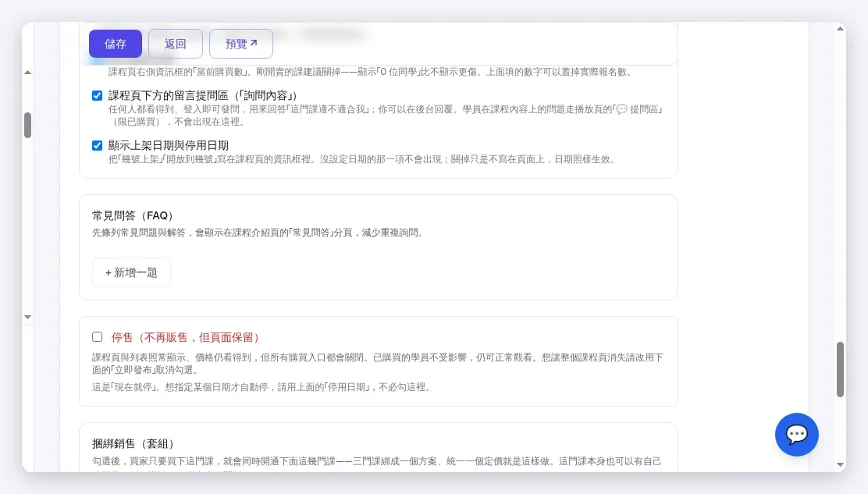Open the blue chat bubble support icon
The width and height of the screenshot is (868, 494).
point(797,434)
